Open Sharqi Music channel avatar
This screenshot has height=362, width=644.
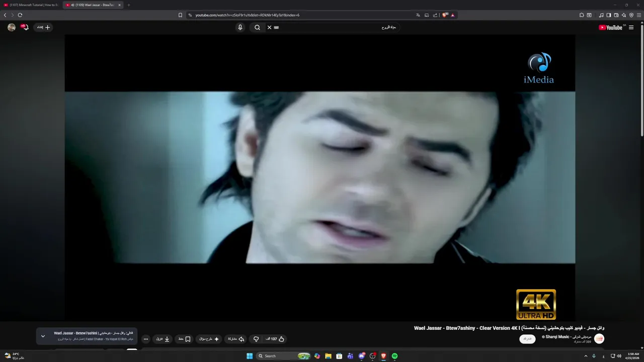599,339
